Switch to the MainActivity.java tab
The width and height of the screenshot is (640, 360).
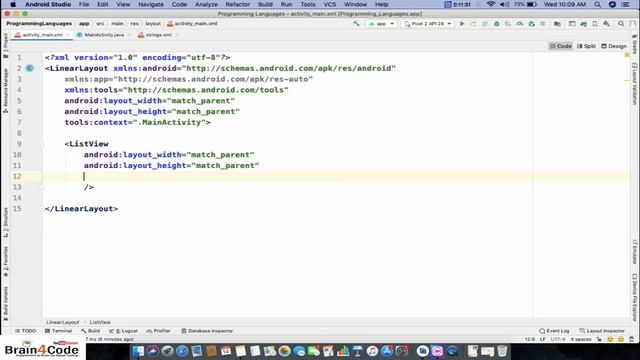click(104, 35)
